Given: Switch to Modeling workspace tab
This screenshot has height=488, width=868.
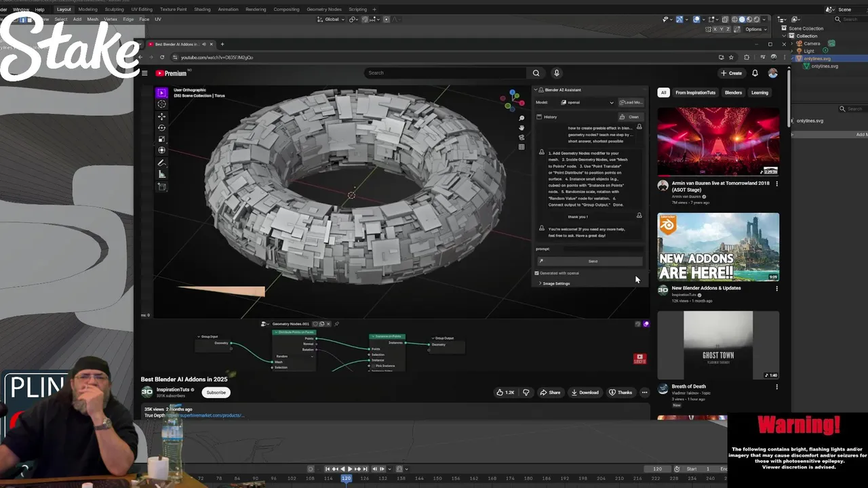Looking at the screenshot, I should click(87, 9).
